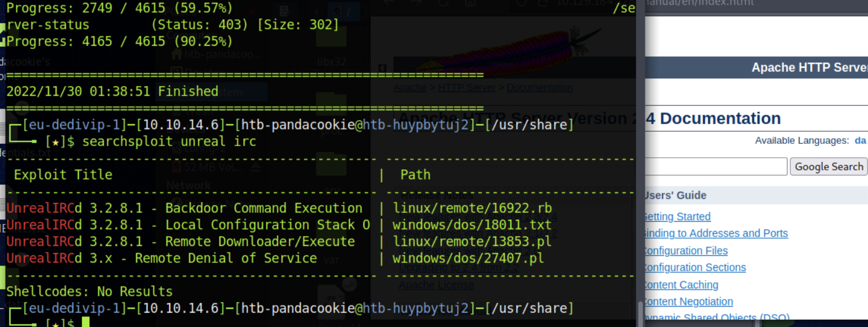
Task: Click the 'Exploit Title' column header
Action: click(x=63, y=175)
